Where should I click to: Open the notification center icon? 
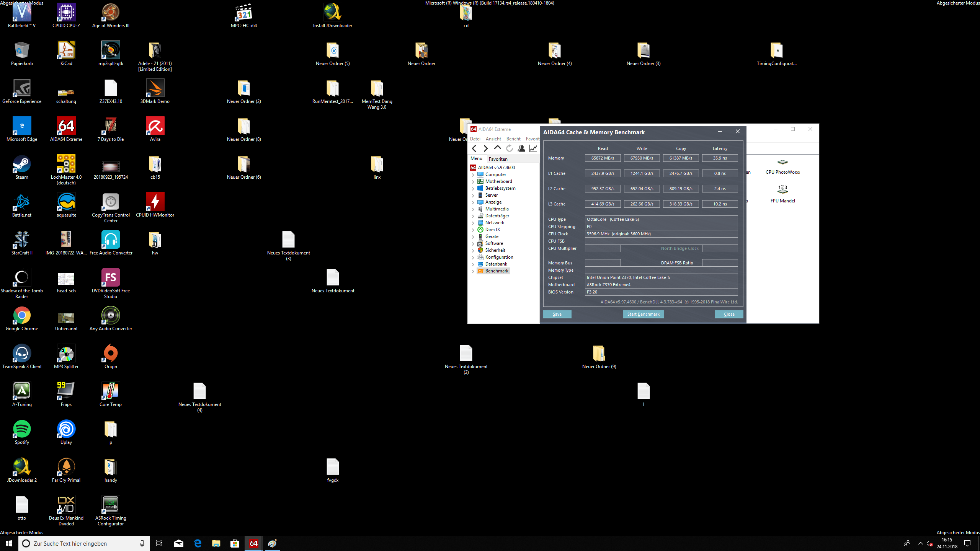coord(967,543)
